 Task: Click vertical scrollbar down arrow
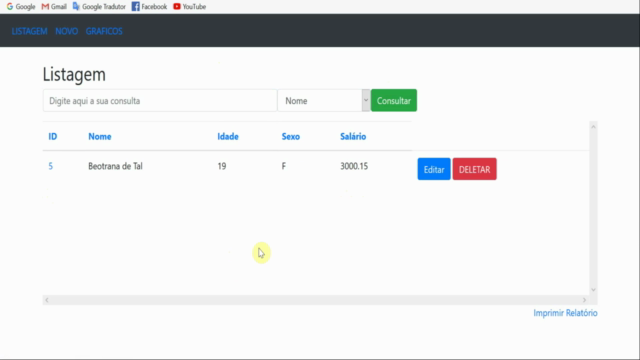593,290
